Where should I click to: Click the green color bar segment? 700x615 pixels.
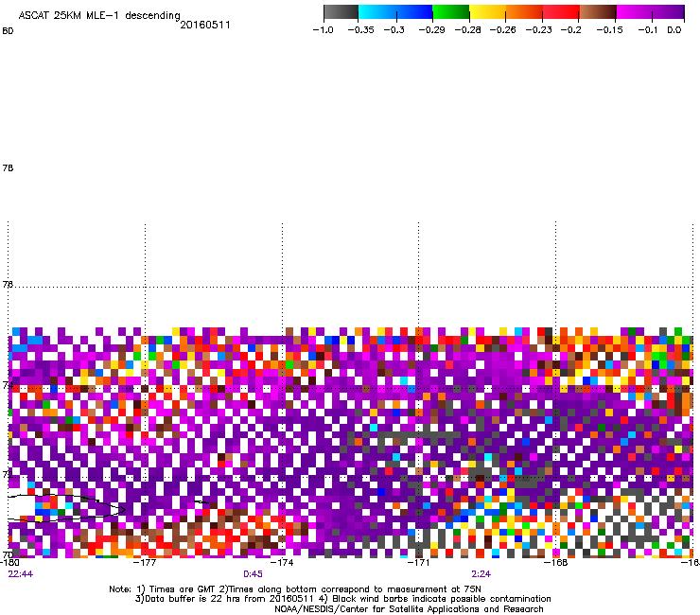[x=451, y=11]
